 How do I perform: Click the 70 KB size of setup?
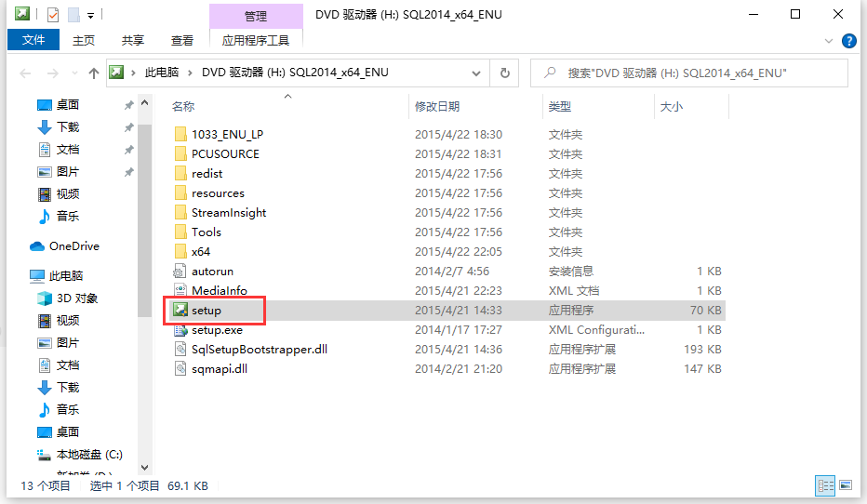tap(705, 310)
